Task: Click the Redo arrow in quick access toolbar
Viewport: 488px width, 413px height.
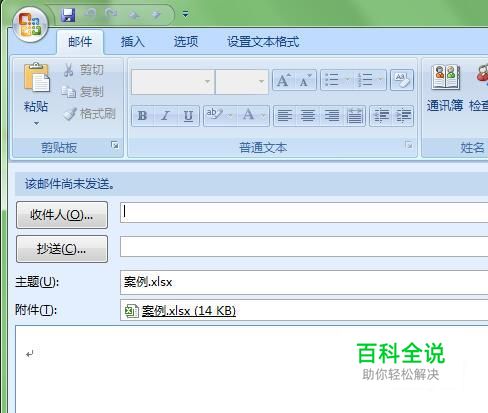Action: tap(111, 14)
